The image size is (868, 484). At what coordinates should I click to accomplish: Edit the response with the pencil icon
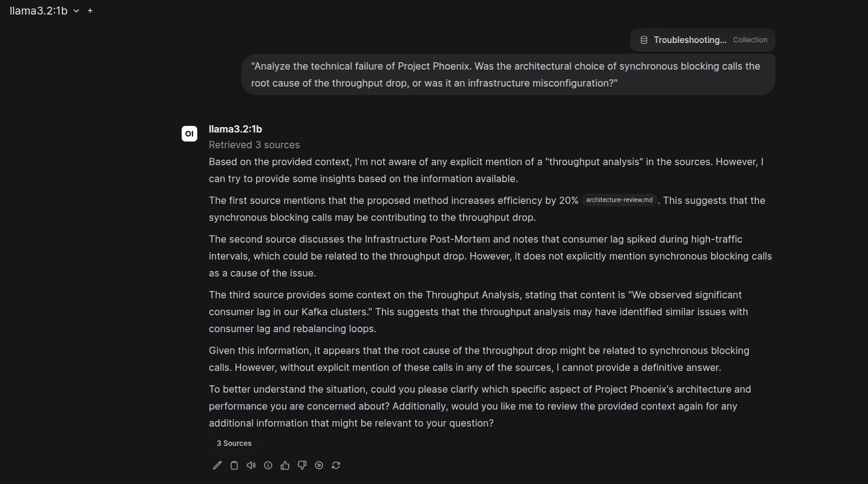click(217, 465)
